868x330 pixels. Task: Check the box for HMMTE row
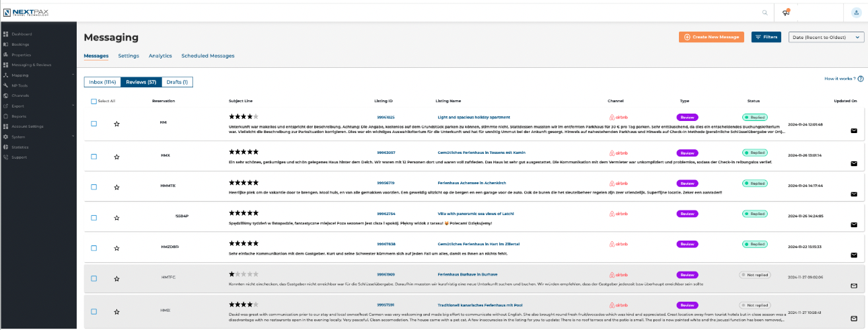(94, 187)
